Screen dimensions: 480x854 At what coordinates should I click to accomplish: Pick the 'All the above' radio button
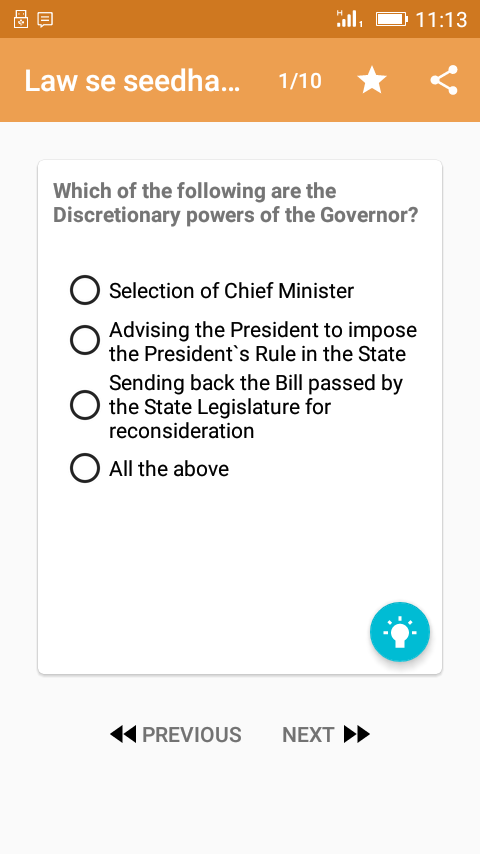[x=85, y=468]
